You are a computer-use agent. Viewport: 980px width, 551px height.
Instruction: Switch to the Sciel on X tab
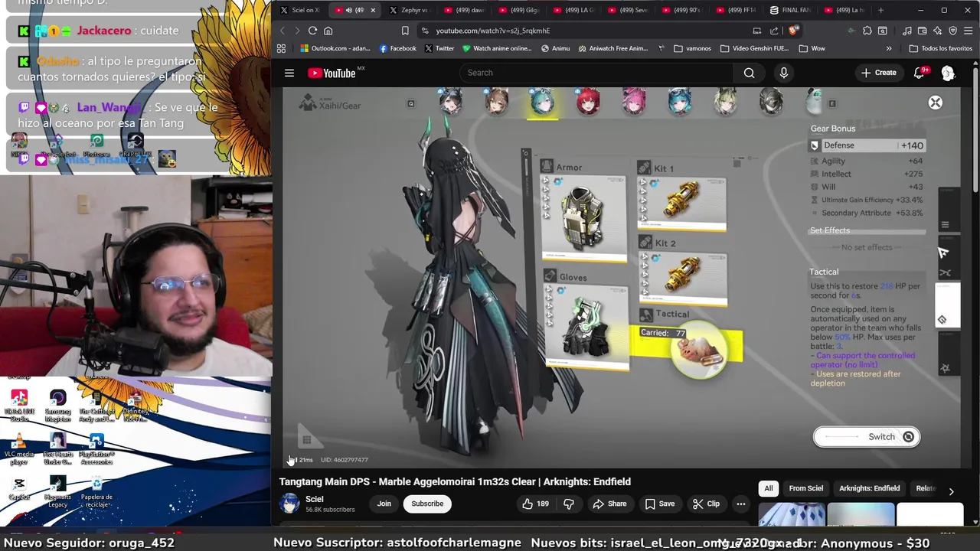[x=300, y=10]
